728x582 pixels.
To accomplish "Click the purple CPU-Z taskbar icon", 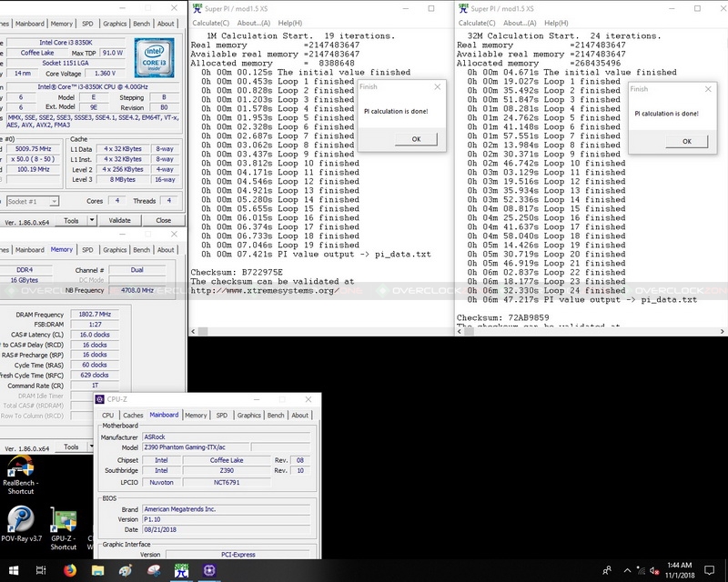I will coord(211,570).
